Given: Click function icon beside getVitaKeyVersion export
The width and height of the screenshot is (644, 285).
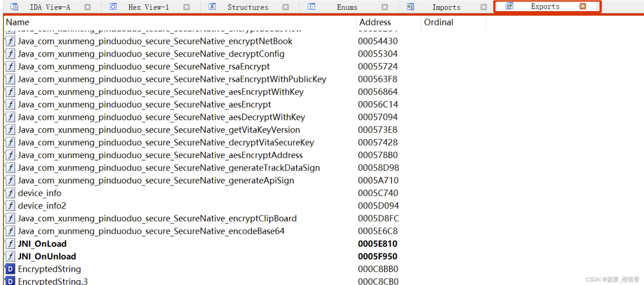Looking at the screenshot, I should 10,130.
